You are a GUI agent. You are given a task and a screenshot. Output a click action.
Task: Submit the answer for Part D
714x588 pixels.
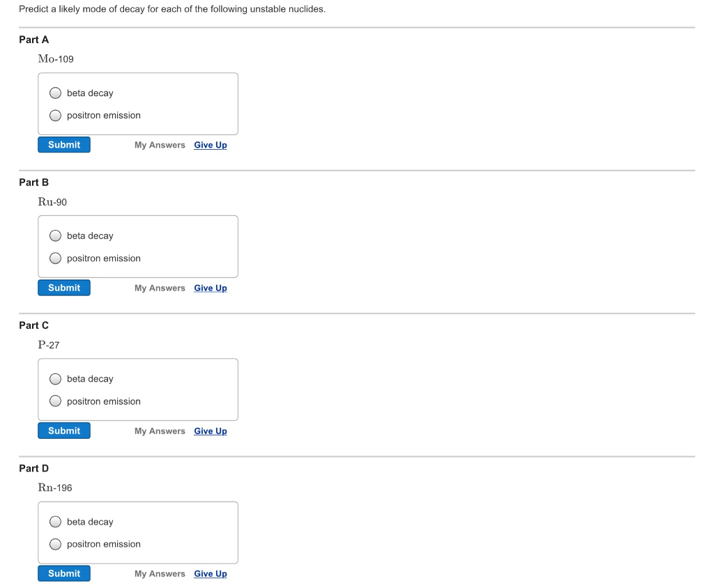pyautogui.click(x=63, y=573)
